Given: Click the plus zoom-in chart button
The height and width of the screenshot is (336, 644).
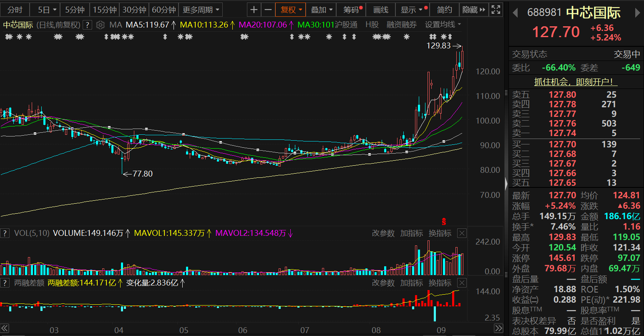Looking at the screenshot, I should tap(254, 10).
